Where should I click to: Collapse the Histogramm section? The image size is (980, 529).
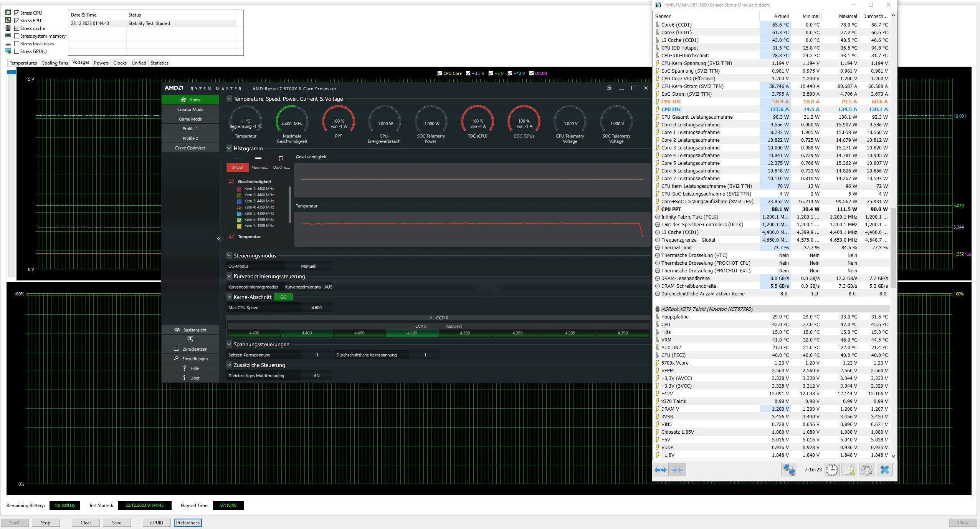229,148
